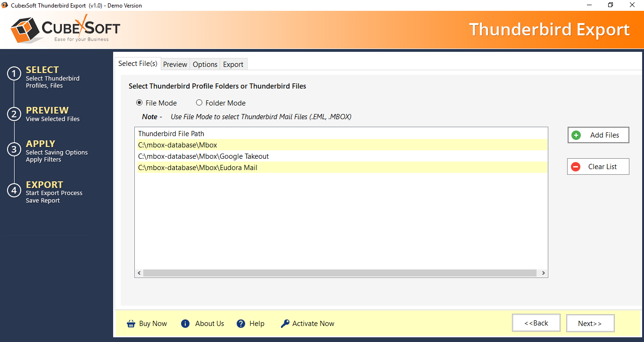Screen dimensions: 644x342
Task: Click the horizontal scrollbar thumb in file list
Action: (340, 273)
